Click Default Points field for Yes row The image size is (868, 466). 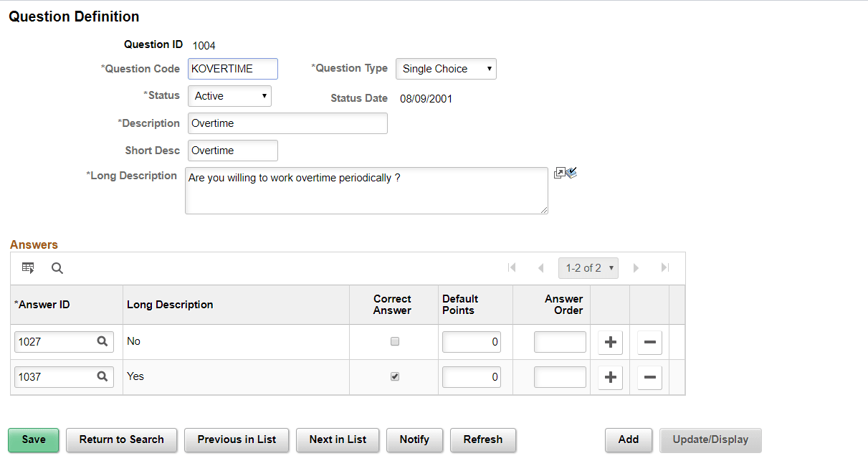tap(472, 377)
